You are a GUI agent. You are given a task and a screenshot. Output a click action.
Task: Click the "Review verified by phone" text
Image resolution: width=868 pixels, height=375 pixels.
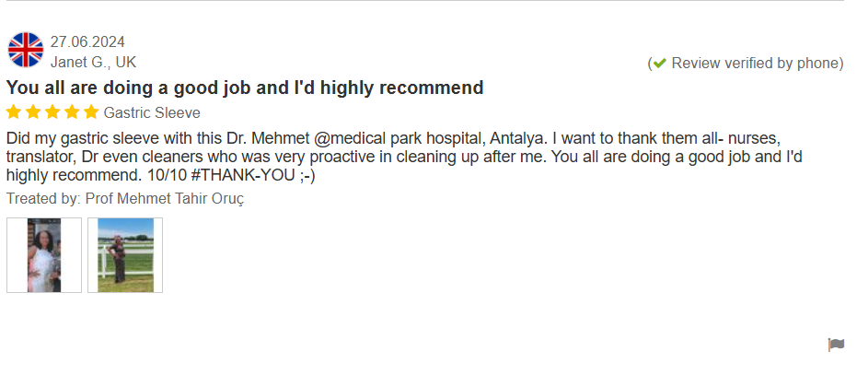[x=757, y=64]
